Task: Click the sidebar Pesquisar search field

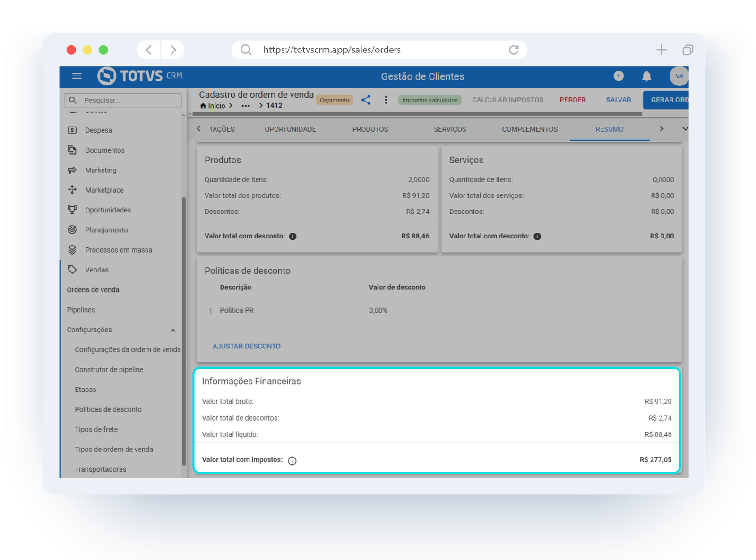Action: (123, 100)
